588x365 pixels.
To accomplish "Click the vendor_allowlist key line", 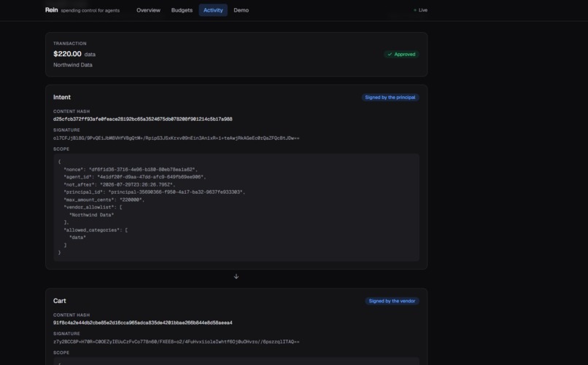I will (93, 207).
